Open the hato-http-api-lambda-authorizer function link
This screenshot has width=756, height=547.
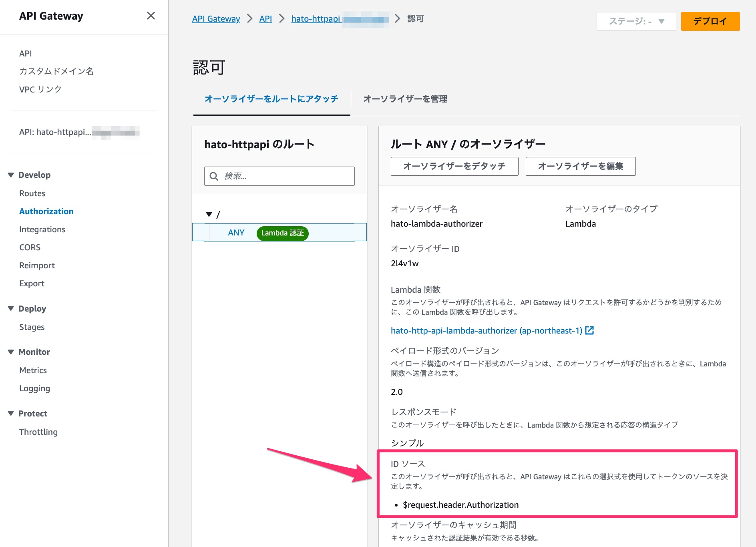452,330
